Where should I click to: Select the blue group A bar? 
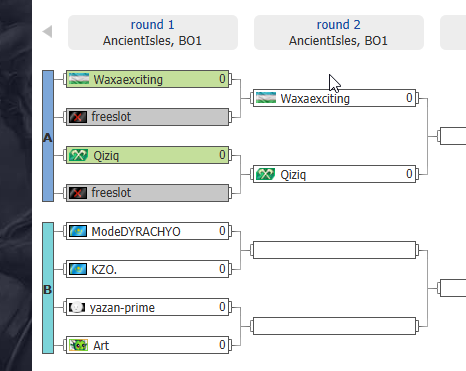click(48, 136)
